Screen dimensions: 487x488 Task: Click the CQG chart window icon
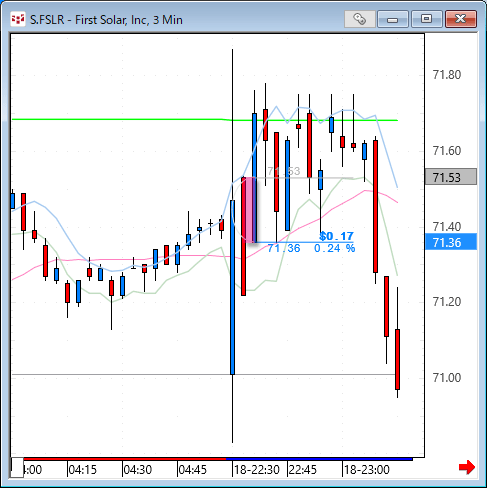click(18, 19)
